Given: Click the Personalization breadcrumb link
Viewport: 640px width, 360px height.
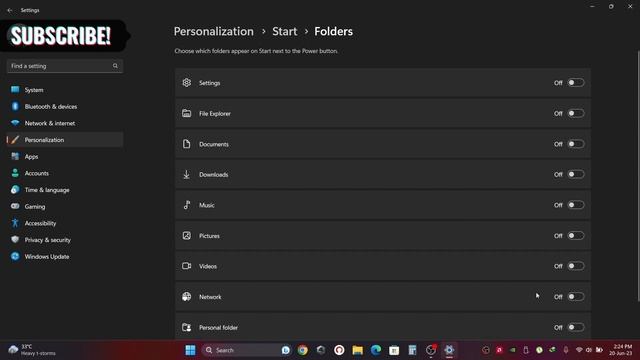Looking at the screenshot, I should pos(213,31).
